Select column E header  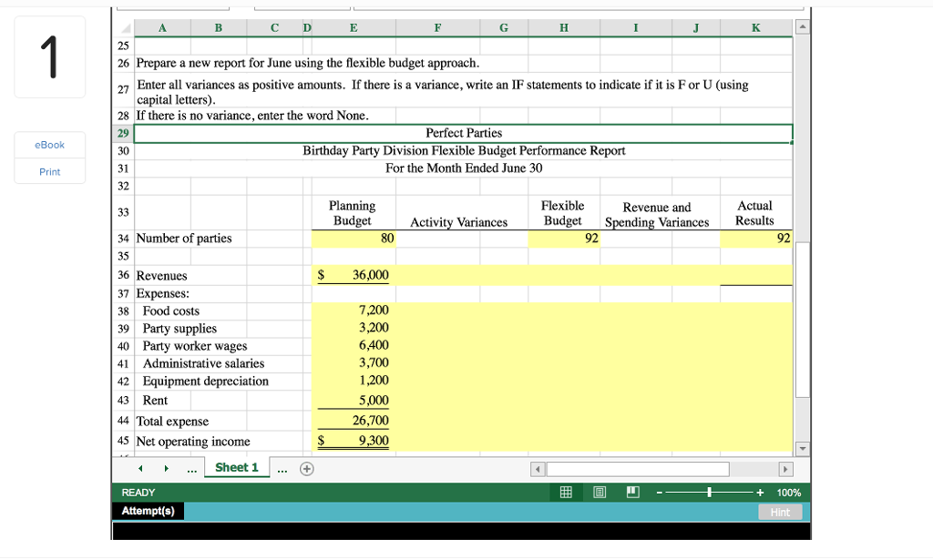point(353,28)
